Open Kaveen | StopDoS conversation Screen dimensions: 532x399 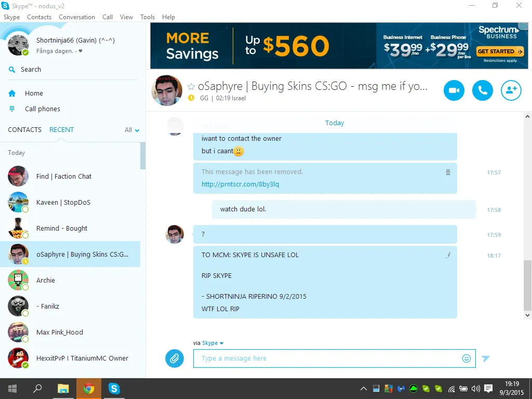70,202
